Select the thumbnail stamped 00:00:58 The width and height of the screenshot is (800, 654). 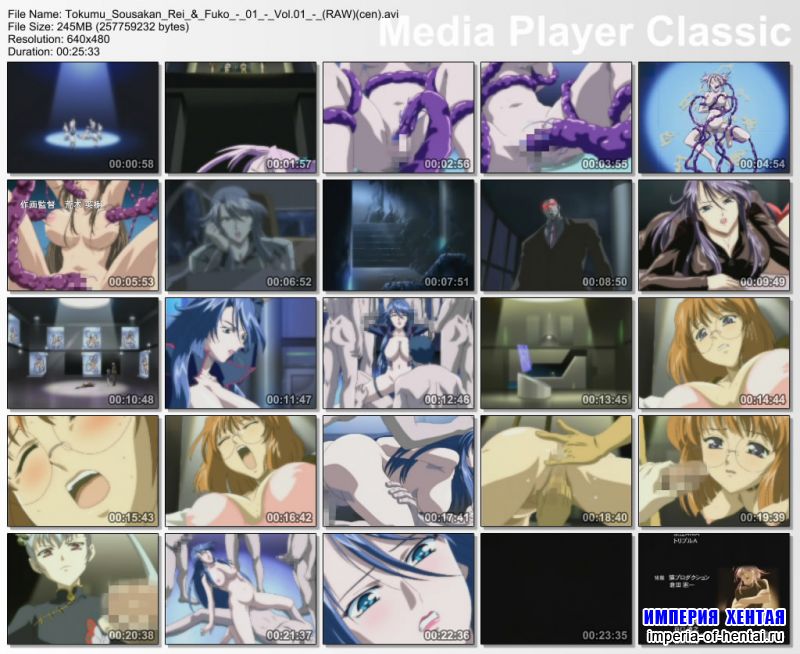coord(83,118)
